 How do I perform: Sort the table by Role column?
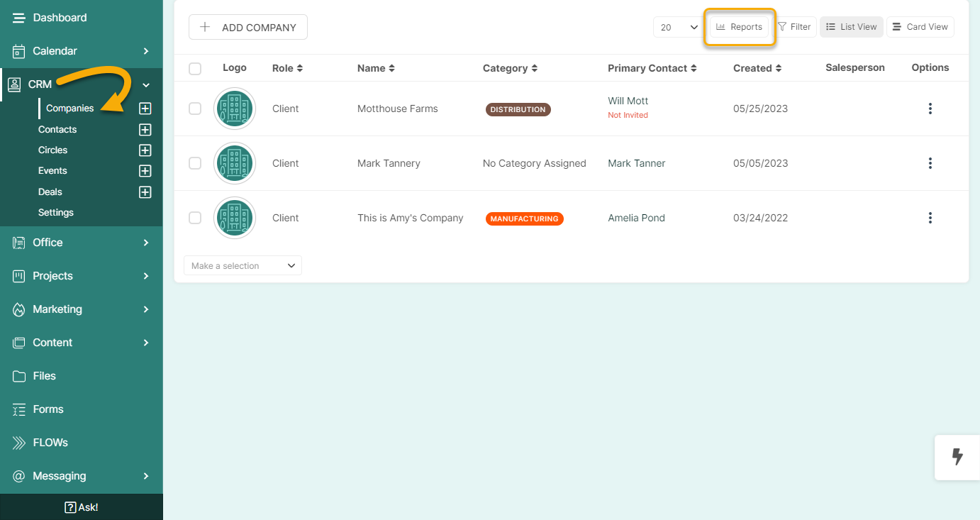[x=287, y=68]
